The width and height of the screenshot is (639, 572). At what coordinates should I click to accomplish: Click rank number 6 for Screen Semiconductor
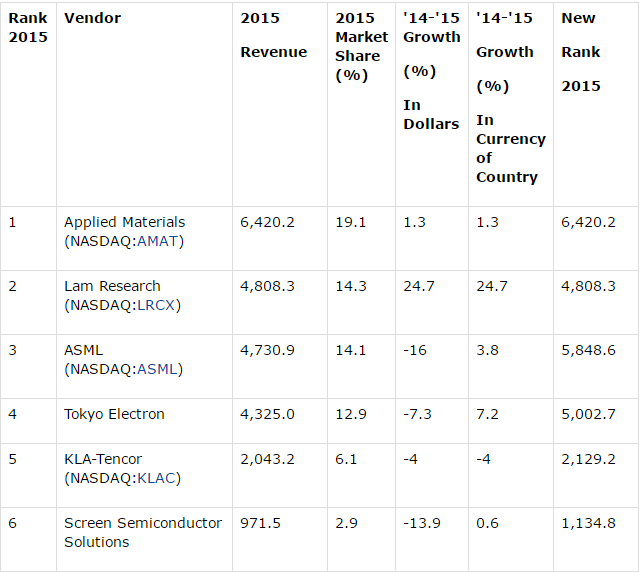pyautogui.click(x=12, y=523)
